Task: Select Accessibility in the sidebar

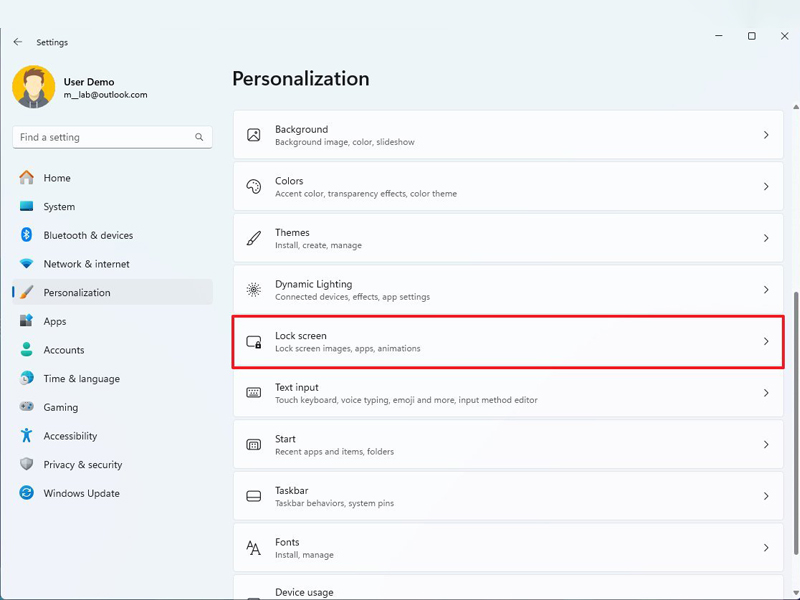Action: pos(70,436)
